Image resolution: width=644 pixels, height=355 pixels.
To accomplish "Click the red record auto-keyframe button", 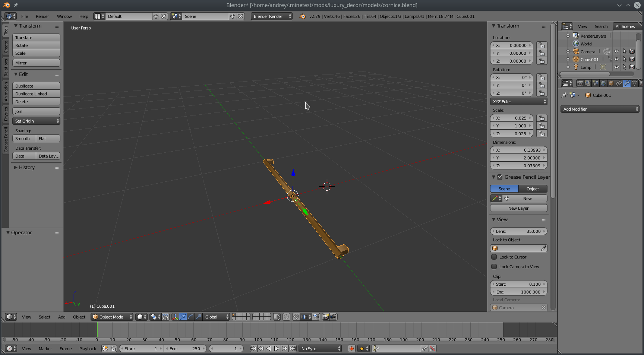I will [351, 349].
